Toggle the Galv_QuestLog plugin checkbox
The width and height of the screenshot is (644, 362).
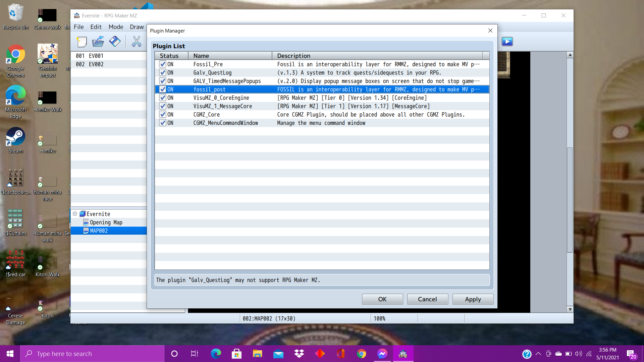coord(163,72)
